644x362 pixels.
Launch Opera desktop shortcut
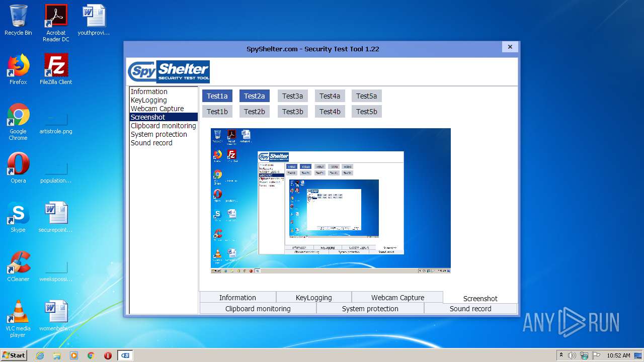coord(18,168)
